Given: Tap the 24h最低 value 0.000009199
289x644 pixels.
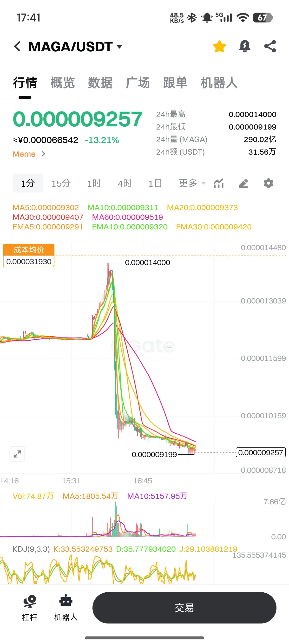Looking at the screenshot, I should (x=253, y=127).
